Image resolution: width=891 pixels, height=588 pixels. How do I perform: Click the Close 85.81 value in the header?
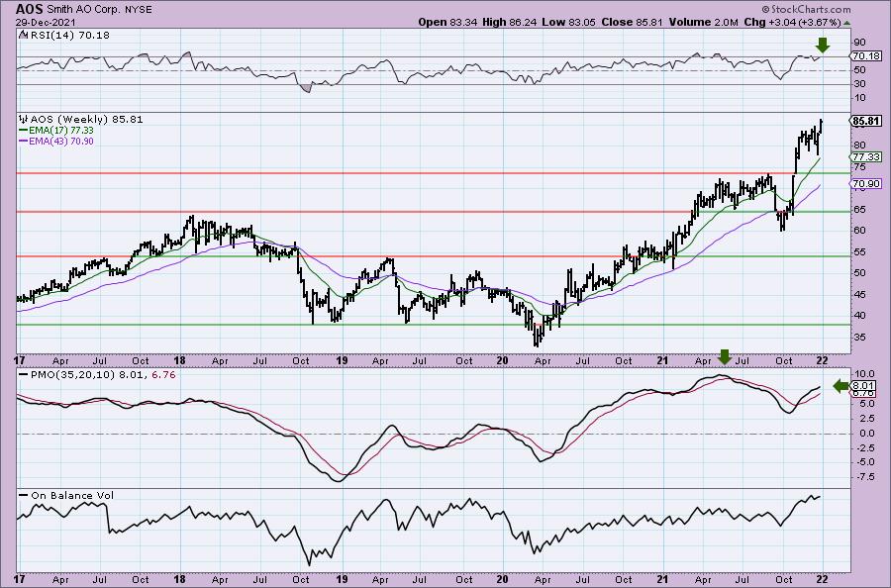pyautogui.click(x=631, y=22)
